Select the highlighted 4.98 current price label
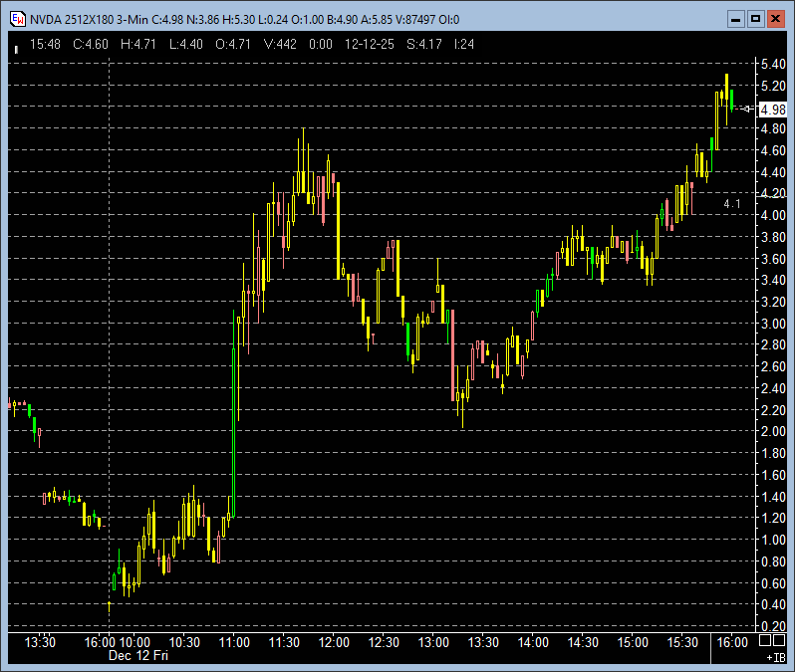Viewport: 795px width, 672px height. pos(771,109)
